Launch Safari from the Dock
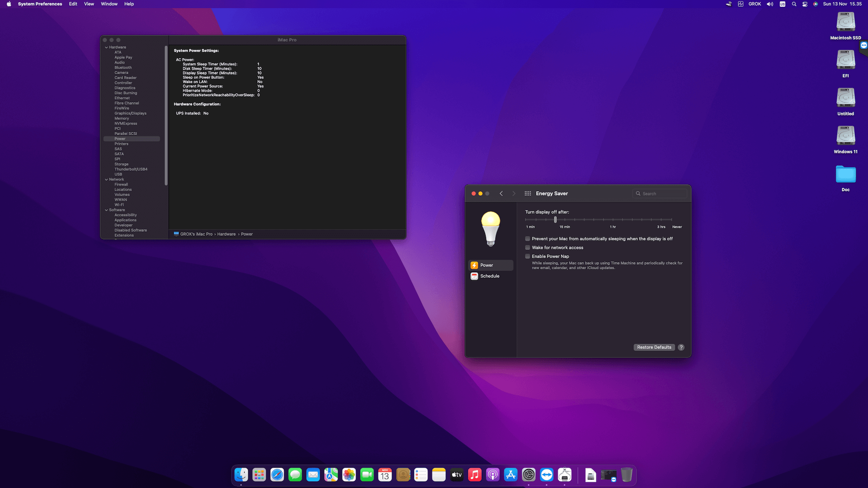Viewport: 868px width, 488px height. click(277, 474)
